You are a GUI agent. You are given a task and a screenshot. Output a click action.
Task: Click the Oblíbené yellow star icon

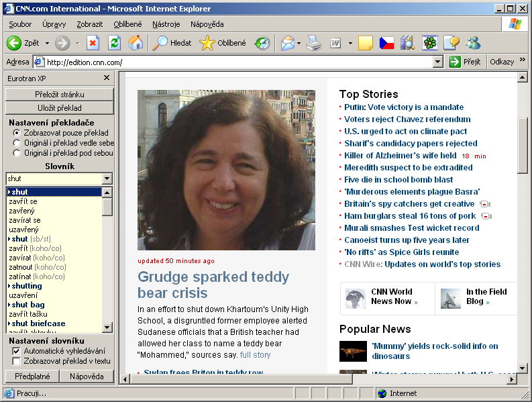[x=207, y=43]
